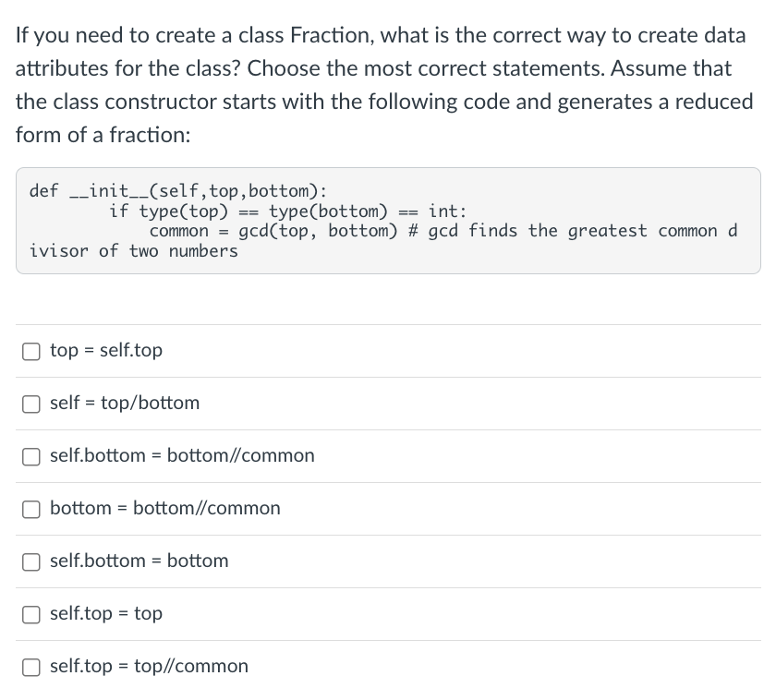Enable the 'bottom = bottom//common' checkbox

click(30, 509)
